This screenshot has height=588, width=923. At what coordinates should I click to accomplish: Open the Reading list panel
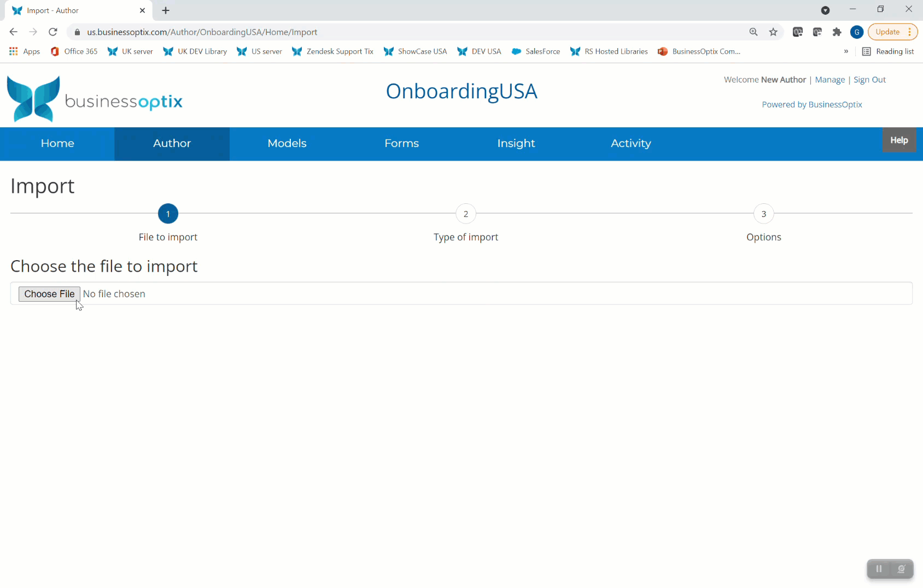pos(888,51)
